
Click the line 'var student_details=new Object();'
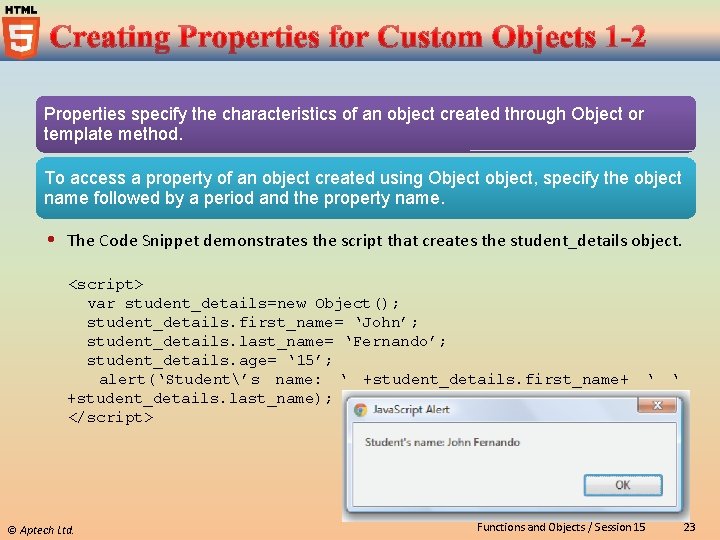(x=243, y=304)
